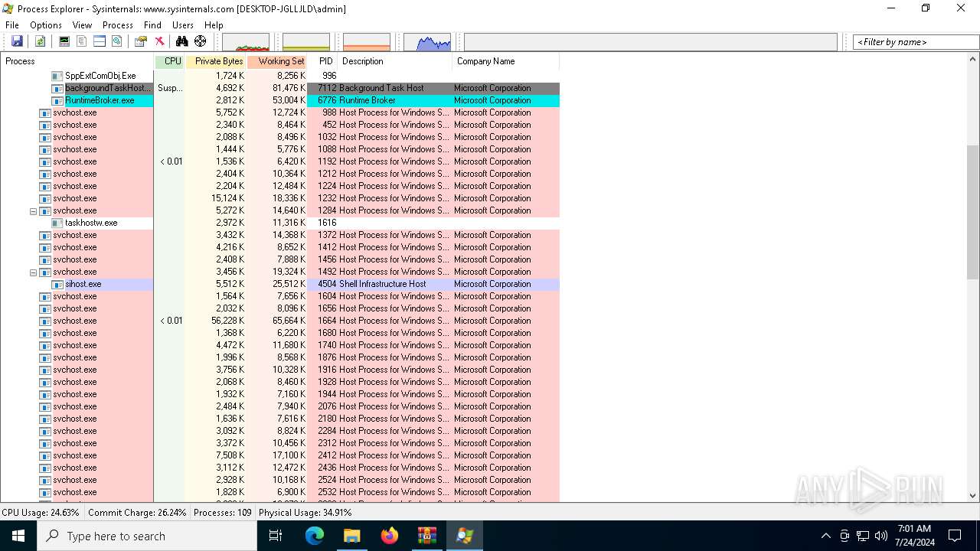
Task: Collapse the svchost.exe node with PID 1492
Action: click(x=33, y=272)
